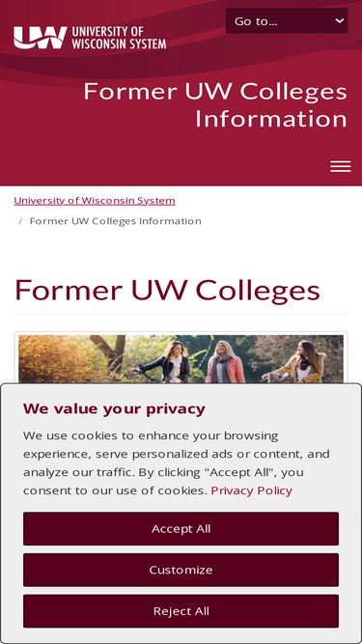Click the cookie consent description text
The image size is (362, 644).
(x=177, y=462)
